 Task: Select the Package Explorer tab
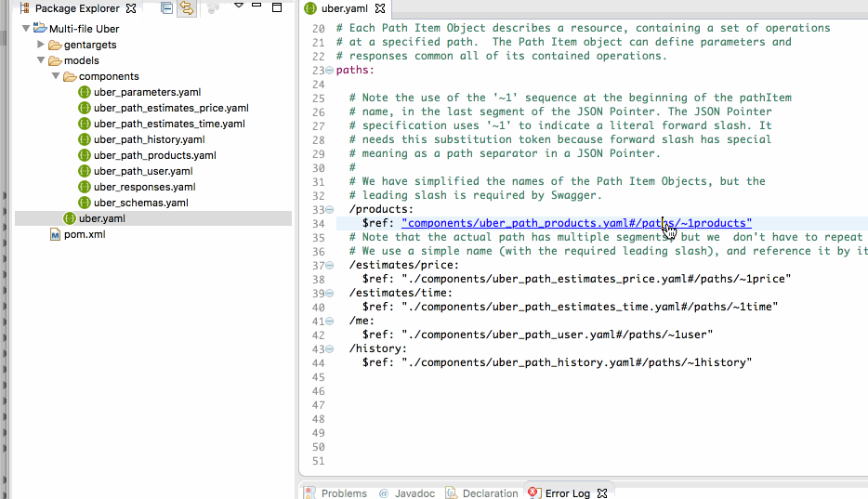point(77,8)
